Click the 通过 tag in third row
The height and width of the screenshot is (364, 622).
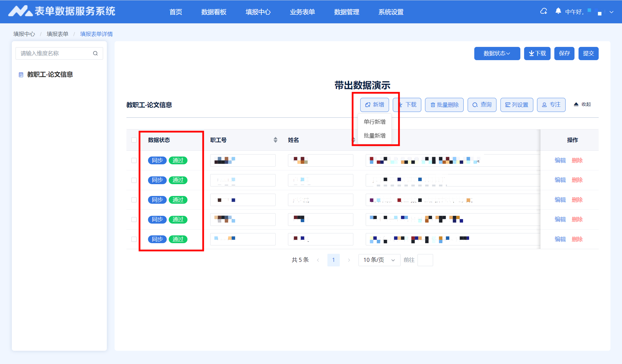(x=178, y=200)
